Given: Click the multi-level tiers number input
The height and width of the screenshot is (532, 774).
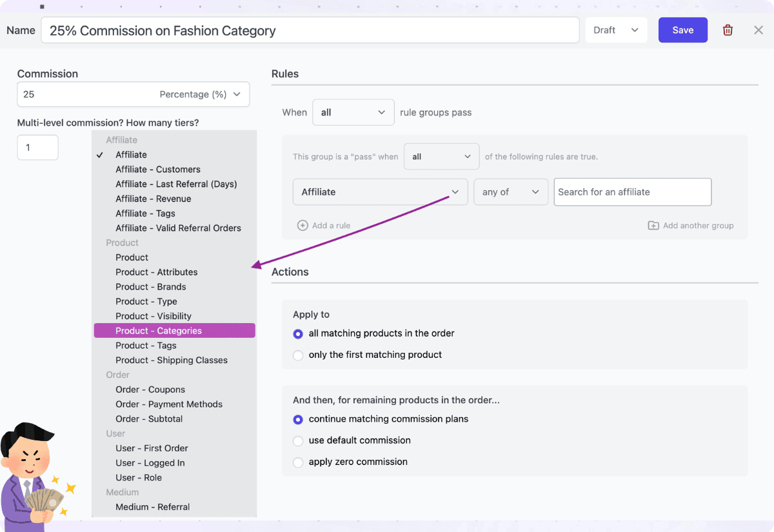Looking at the screenshot, I should 37,147.
